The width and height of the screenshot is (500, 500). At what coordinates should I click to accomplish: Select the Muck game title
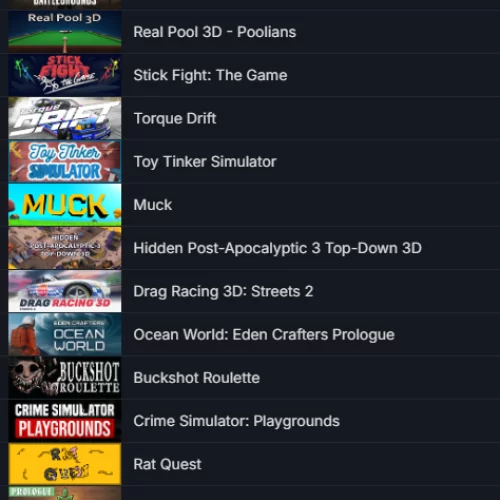click(153, 205)
